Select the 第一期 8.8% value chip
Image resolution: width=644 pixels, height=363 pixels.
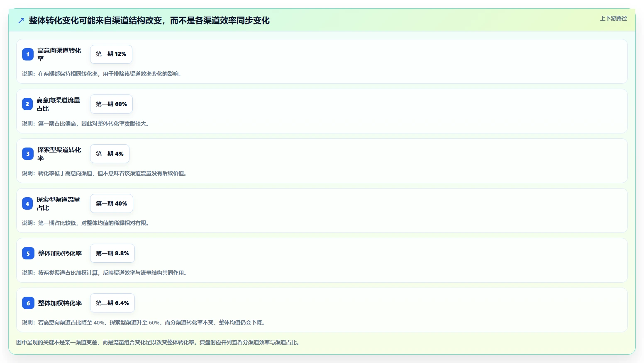pos(112,253)
